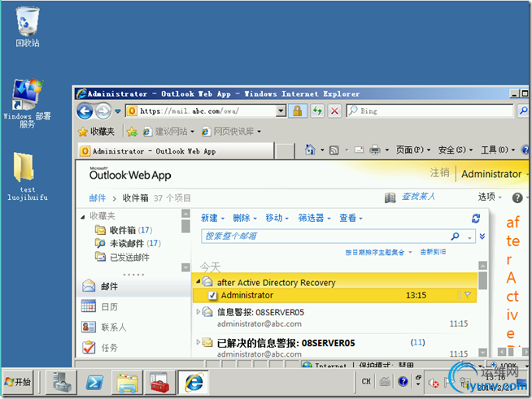532x399 pixels.
Task: Open the 选项 dropdown
Action: (x=490, y=197)
